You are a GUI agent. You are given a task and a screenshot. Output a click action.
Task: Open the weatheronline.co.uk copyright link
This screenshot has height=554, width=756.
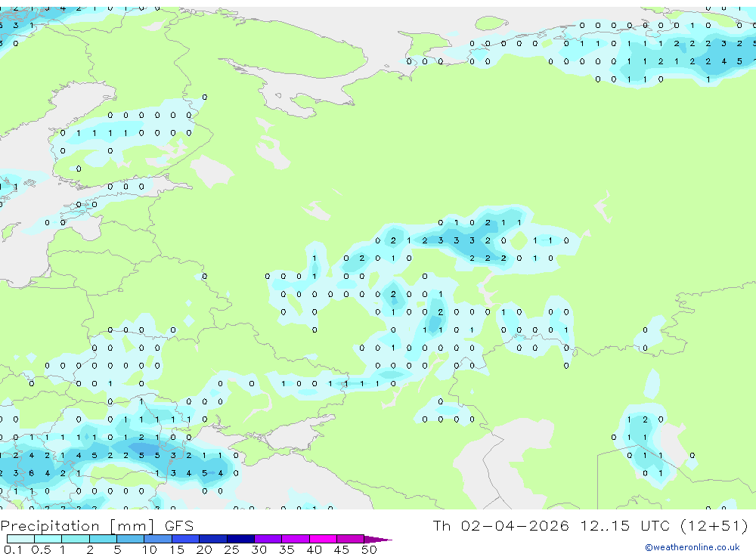(x=692, y=547)
